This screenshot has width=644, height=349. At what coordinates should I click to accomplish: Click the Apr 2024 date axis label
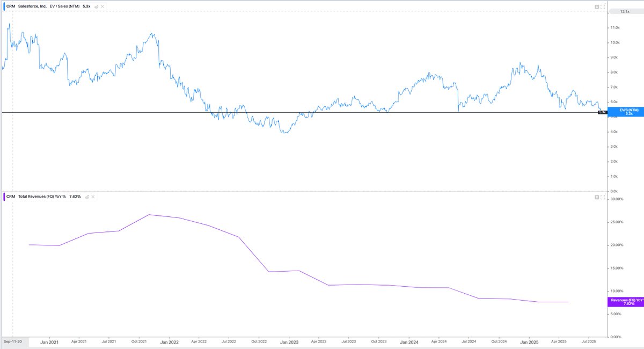coord(439,341)
